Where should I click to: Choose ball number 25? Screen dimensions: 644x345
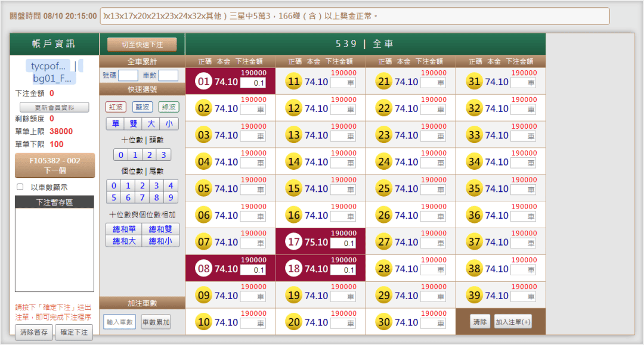[383, 188]
